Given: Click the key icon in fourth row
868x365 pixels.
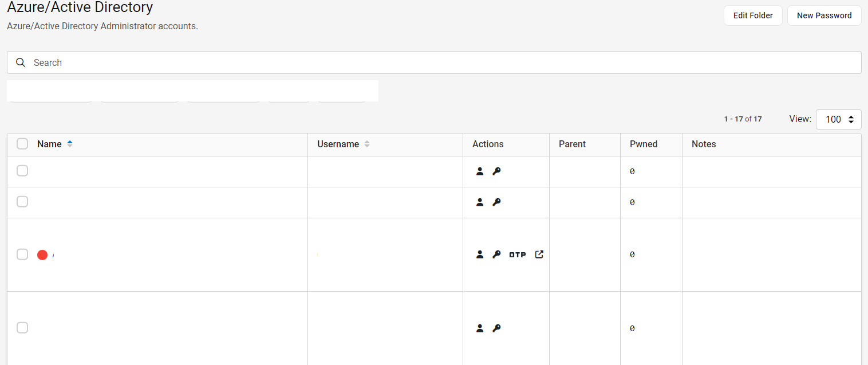Looking at the screenshot, I should pos(496,328).
